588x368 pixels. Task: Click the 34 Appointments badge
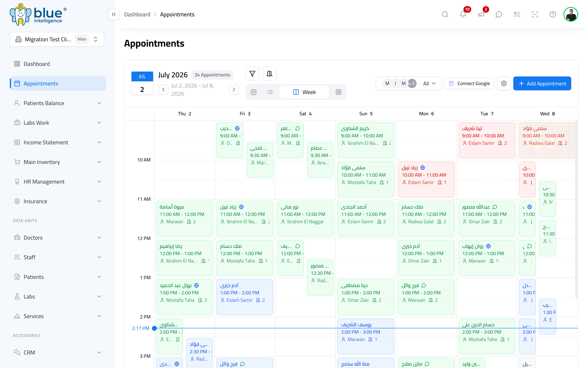pyautogui.click(x=212, y=75)
